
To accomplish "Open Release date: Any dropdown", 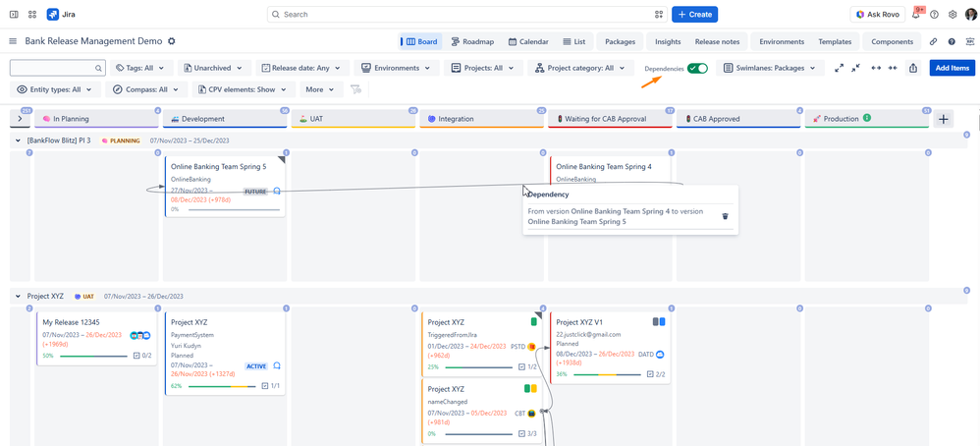I will click(301, 68).
